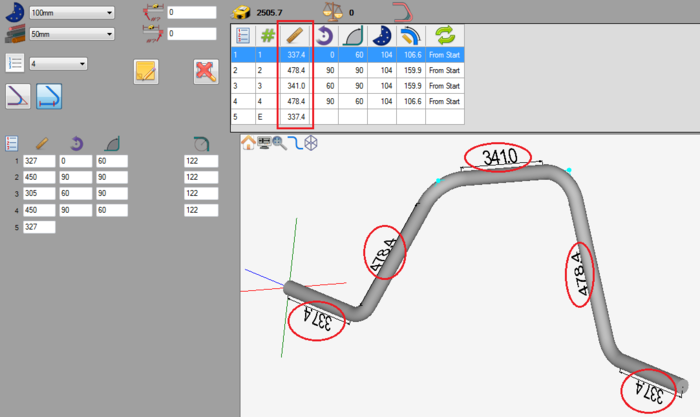
Task: Click the magnifier zoom icon in the viewer
Action: [279, 143]
